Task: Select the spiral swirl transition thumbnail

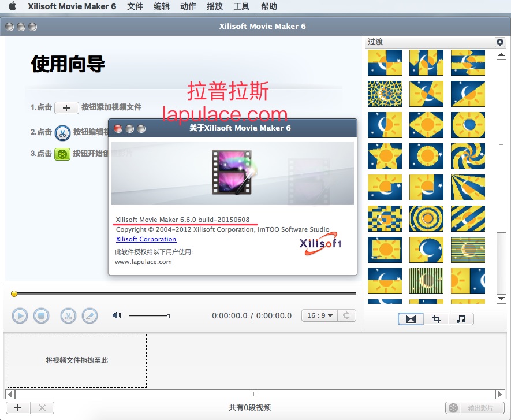Action: [468, 156]
